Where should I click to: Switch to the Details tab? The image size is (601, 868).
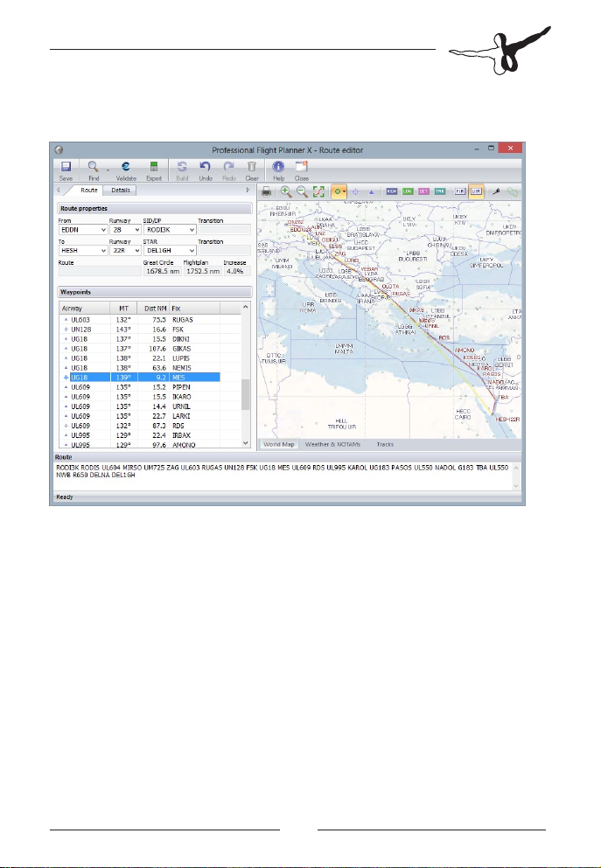point(120,190)
